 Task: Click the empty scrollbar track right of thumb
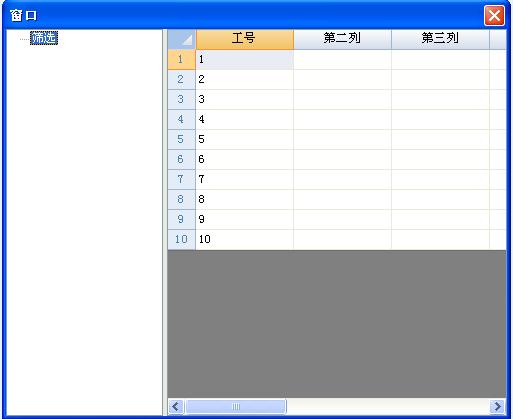click(388, 406)
